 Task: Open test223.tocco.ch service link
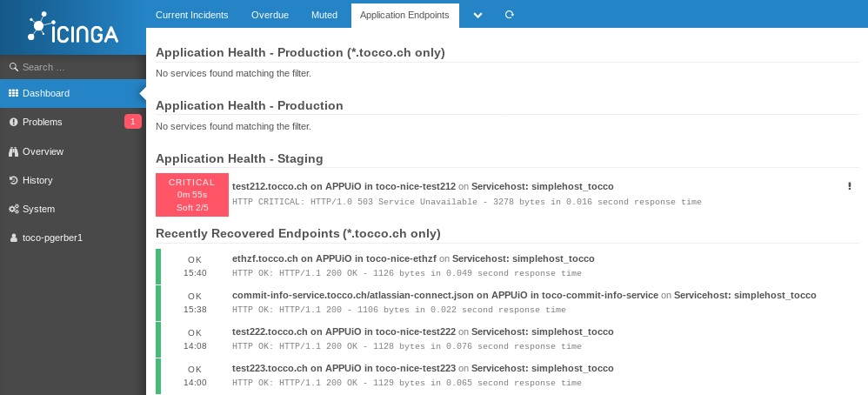pyautogui.click(x=344, y=368)
